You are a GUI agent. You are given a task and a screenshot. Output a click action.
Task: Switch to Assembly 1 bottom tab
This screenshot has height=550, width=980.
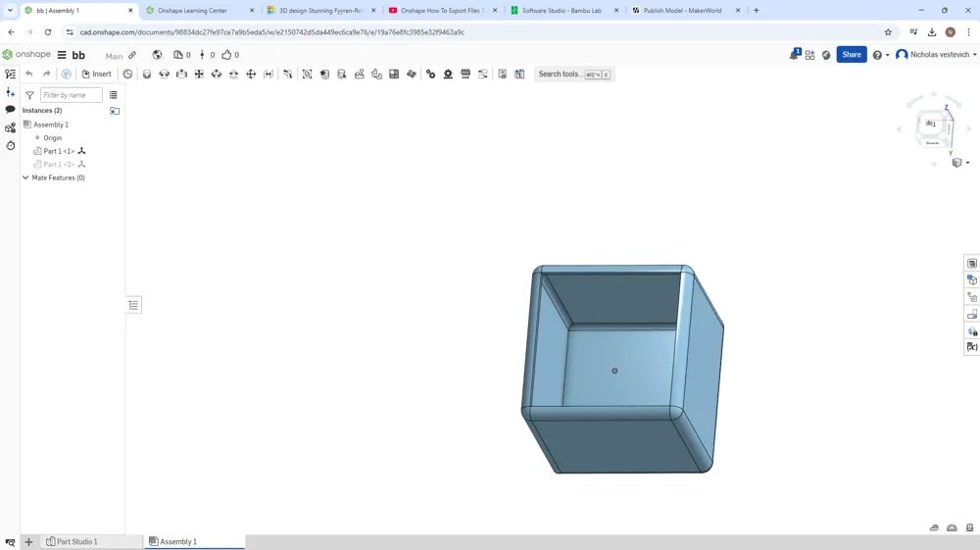[x=194, y=542]
